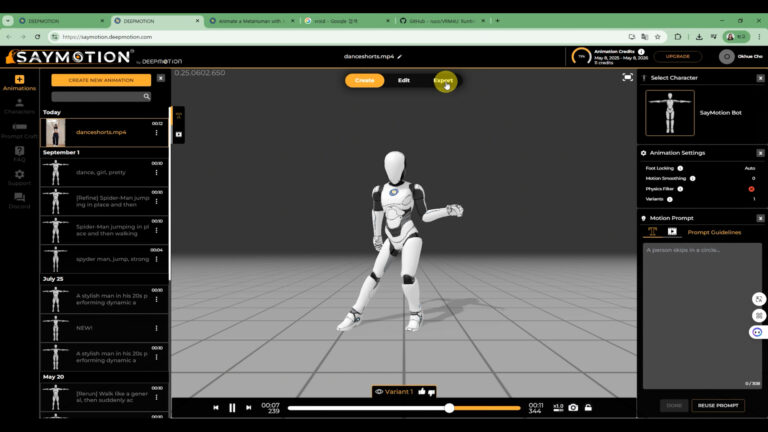Click the pencil icon to rename danceshorts.mp4

tap(400, 57)
